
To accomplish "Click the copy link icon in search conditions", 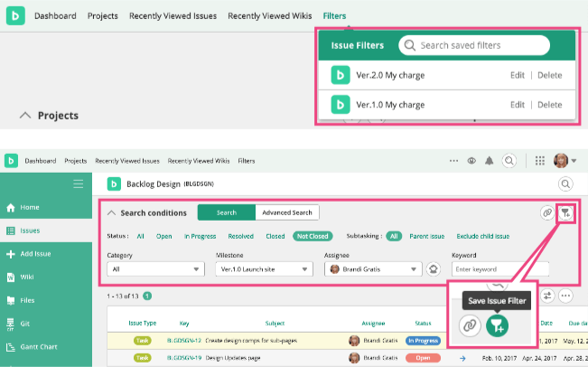I will pyautogui.click(x=547, y=212).
